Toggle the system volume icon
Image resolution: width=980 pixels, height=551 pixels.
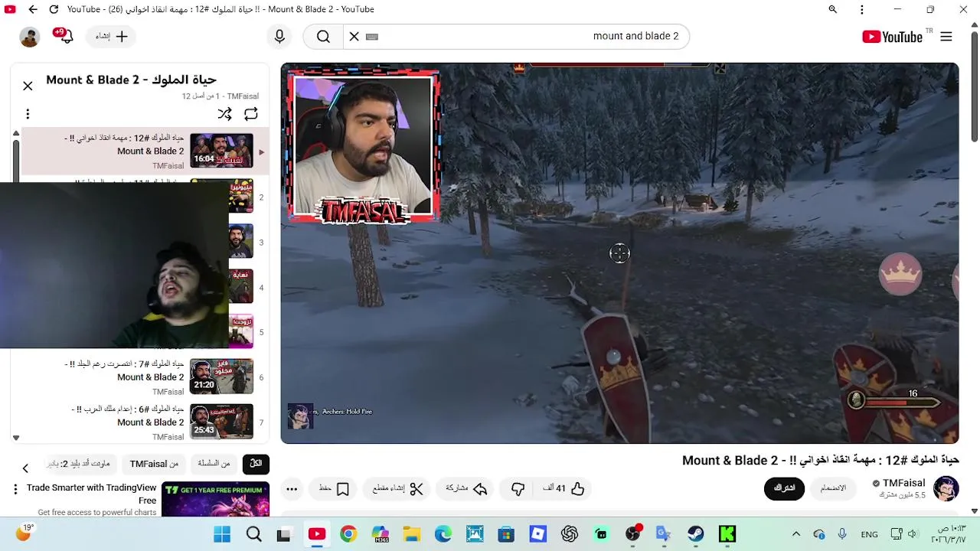[913, 534]
